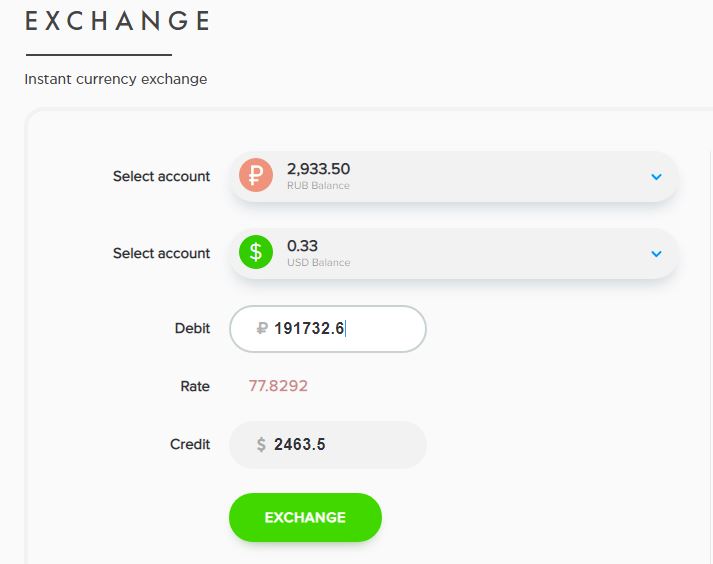Click the orange ruble currency icon
Image resolution: width=713 pixels, height=564 pixels.
tap(256, 176)
